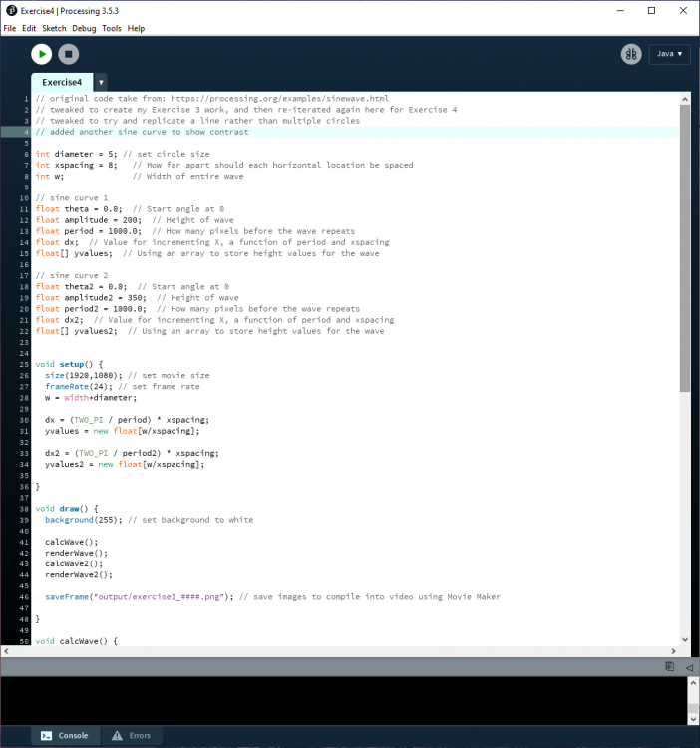700x748 pixels.
Task: Click the Processing app icon in title bar
Action: pyautogui.click(x=10, y=10)
